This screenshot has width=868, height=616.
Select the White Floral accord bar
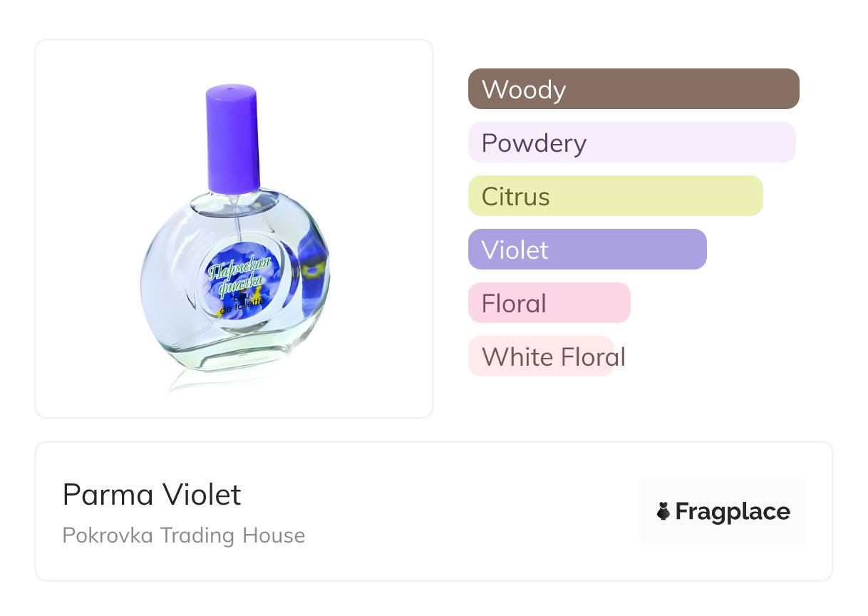pyautogui.click(x=542, y=356)
